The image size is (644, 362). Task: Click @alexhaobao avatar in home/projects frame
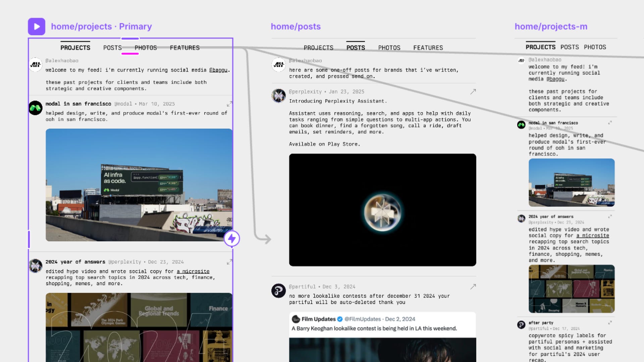click(x=36, y=64)
